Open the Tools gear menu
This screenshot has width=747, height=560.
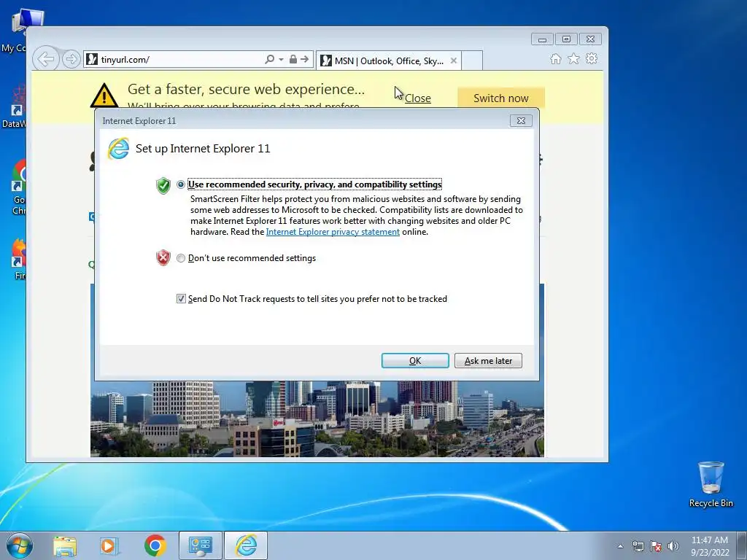(x=592, y=58)
